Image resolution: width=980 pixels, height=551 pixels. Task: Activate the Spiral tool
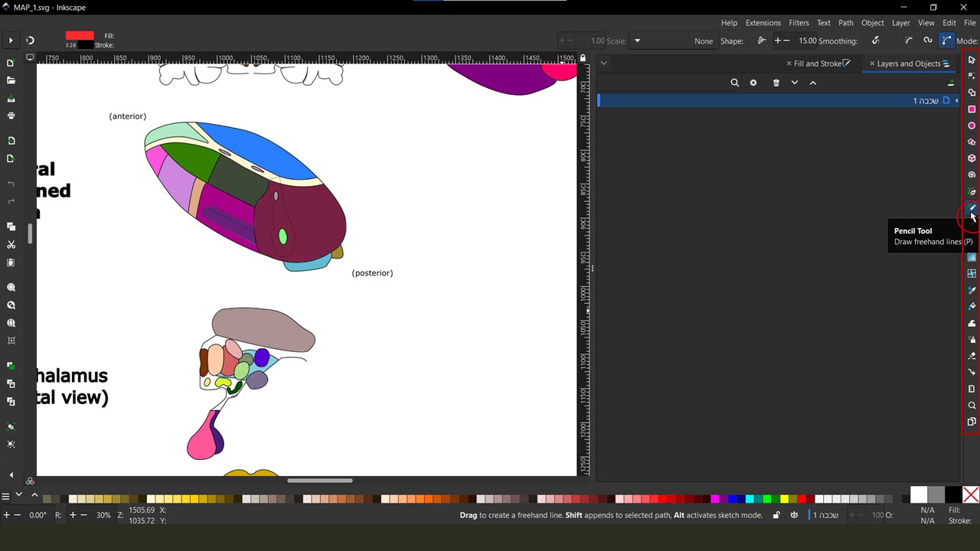coord(972,175)
